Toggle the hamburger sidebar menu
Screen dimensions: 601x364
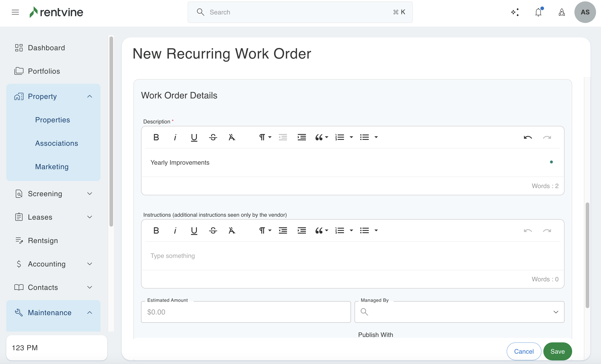point(15,12)
